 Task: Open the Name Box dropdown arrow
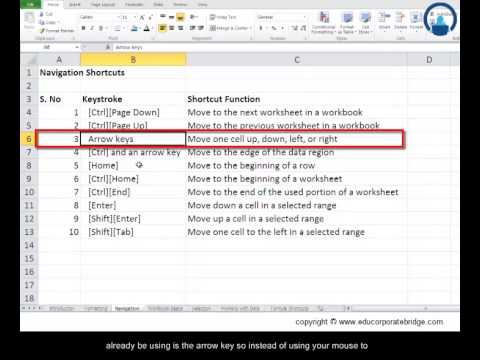(77, 47)
